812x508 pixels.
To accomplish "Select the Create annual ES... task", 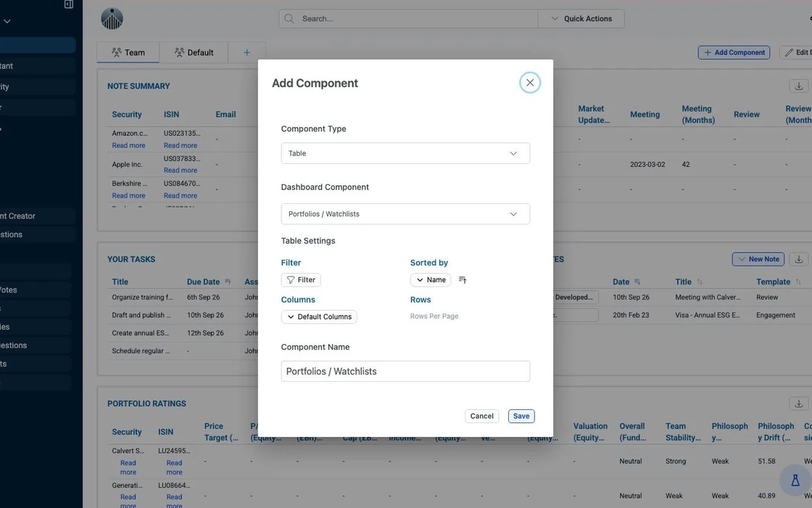I will point(141,333).
